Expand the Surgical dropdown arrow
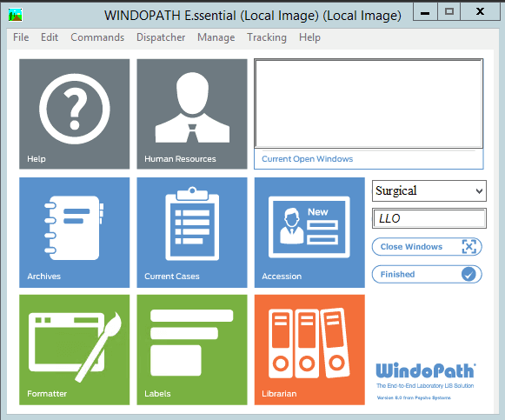This screenshot has width=505, height=420. pos(479,191)
